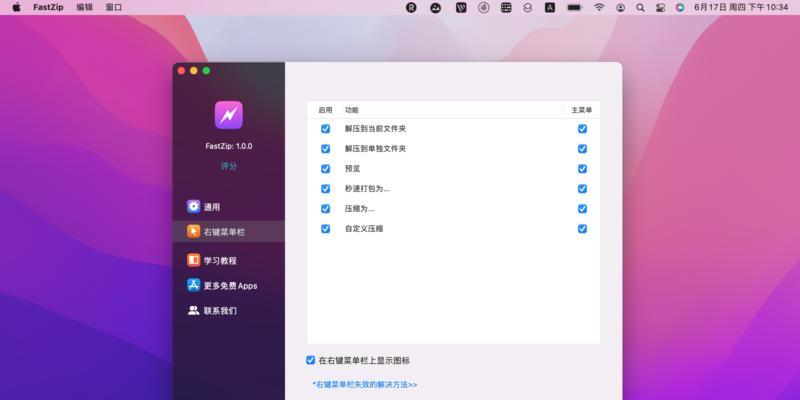The image size is (800, 400).
Task: Click the 主菜单 column header
Action: (582, 110)
